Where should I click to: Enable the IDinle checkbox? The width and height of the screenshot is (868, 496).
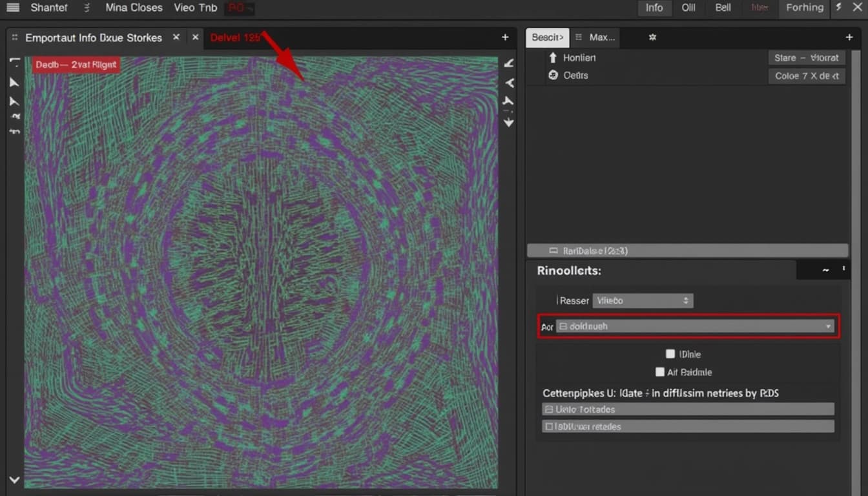[x=670, y=354]
